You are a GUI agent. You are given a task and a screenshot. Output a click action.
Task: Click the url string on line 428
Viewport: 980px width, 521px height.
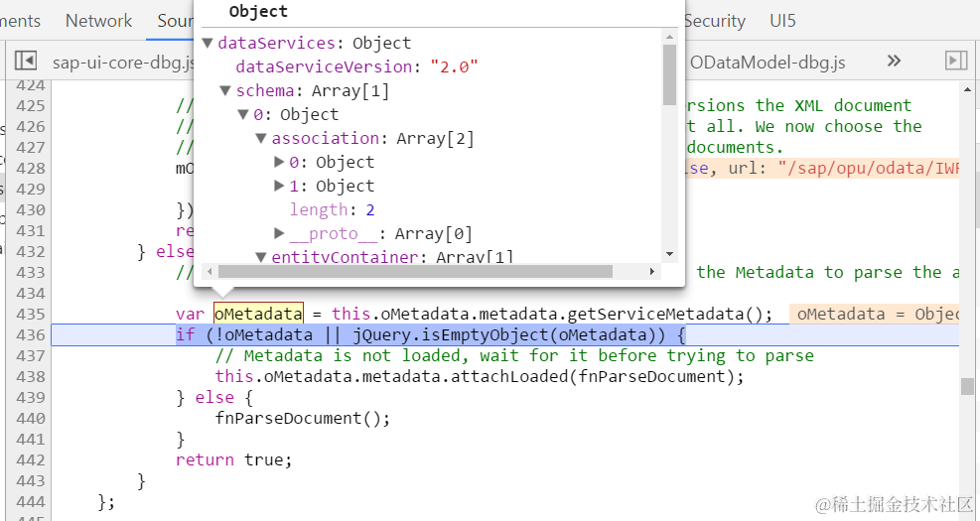coord(869,168)
